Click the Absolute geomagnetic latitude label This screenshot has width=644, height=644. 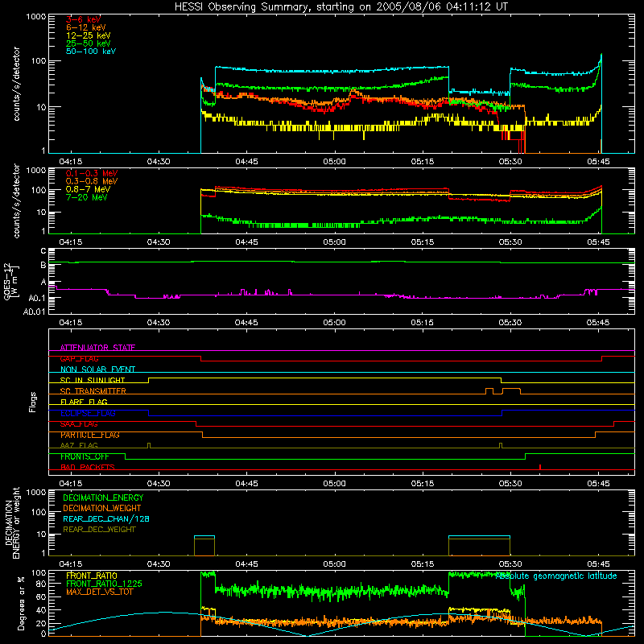pos(556,576)
